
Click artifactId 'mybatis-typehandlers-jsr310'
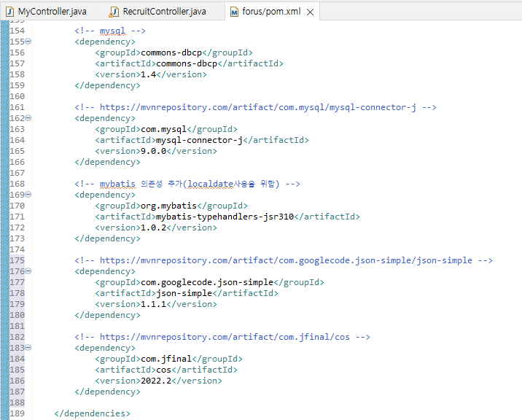pos(225,217)
